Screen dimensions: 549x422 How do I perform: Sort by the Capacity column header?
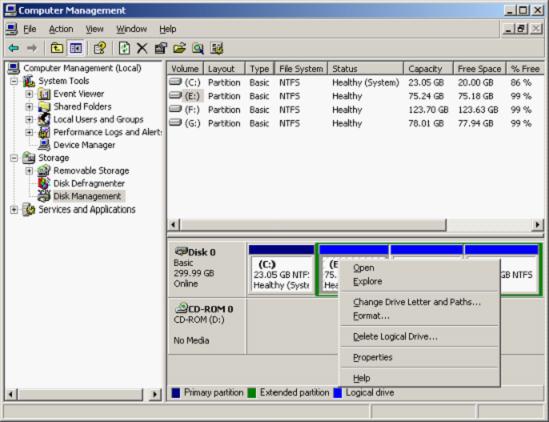click(429, 69)
